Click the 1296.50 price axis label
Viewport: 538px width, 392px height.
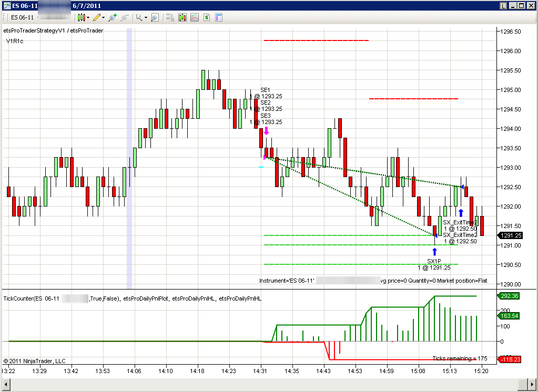(x=511, y=32)
